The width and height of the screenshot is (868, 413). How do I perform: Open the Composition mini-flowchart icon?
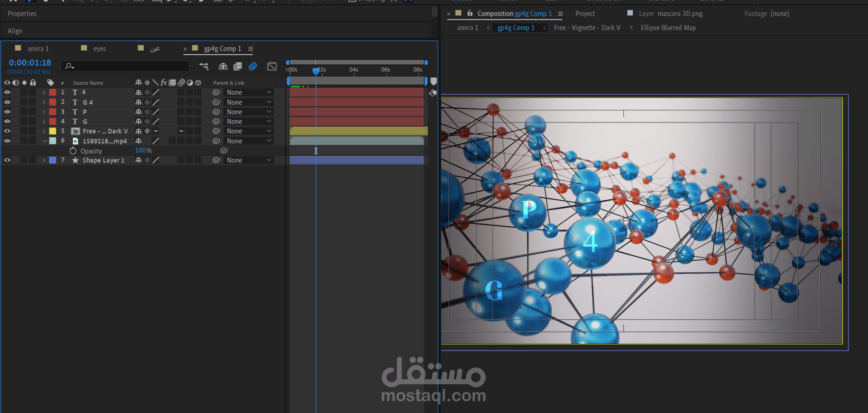(204, 66)
